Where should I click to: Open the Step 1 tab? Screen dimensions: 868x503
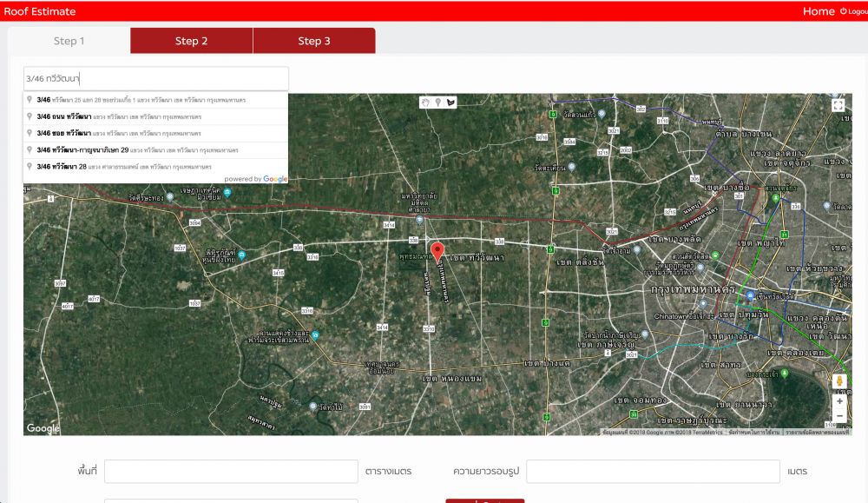coord(69,41)
